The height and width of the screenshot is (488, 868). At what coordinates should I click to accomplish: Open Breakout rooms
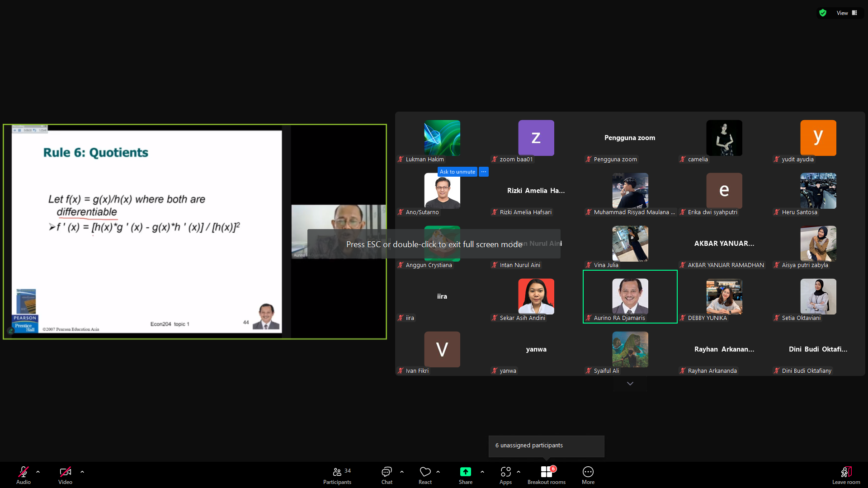click(547, 475)
